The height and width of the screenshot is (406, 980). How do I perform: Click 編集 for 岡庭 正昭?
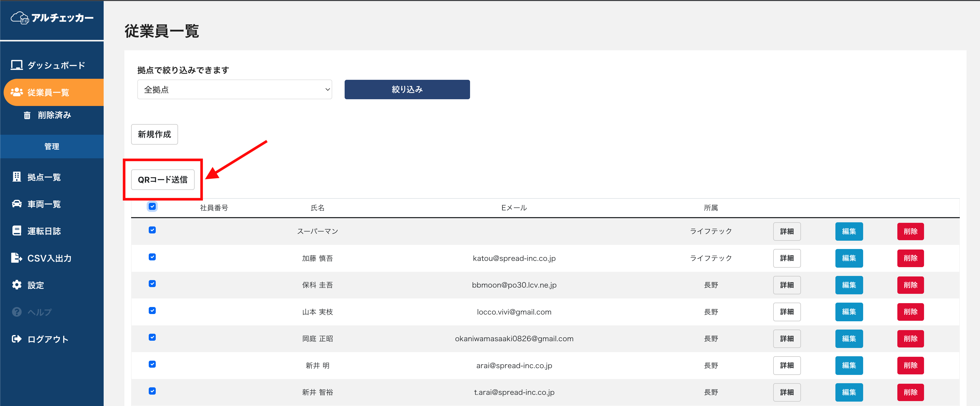849,339
